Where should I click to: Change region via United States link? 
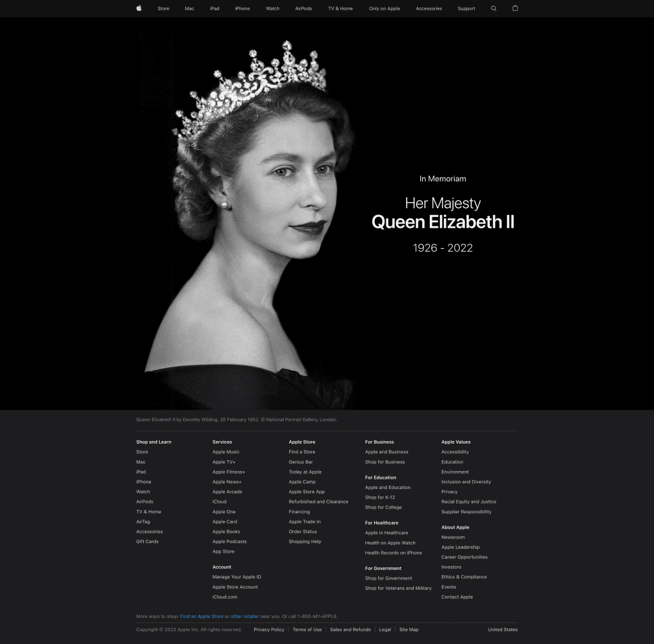click(503, 630)
